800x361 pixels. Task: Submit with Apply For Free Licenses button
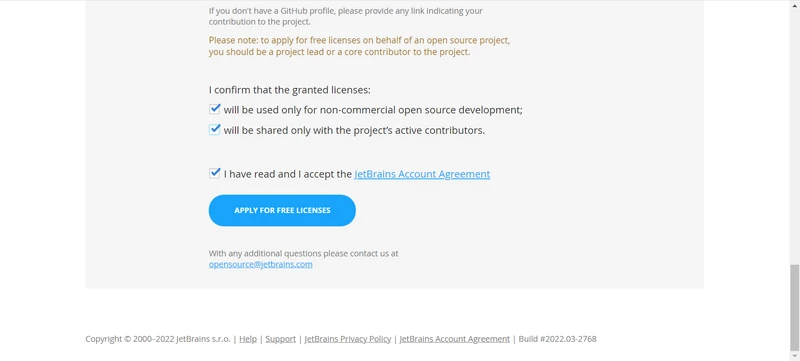click(282, 210)
